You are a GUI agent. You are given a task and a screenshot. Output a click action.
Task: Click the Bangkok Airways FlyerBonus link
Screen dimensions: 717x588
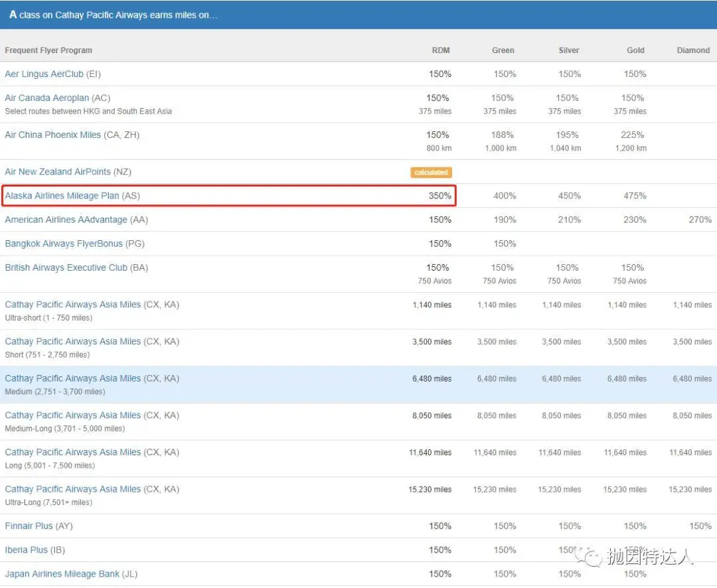[x=64, y=244]
